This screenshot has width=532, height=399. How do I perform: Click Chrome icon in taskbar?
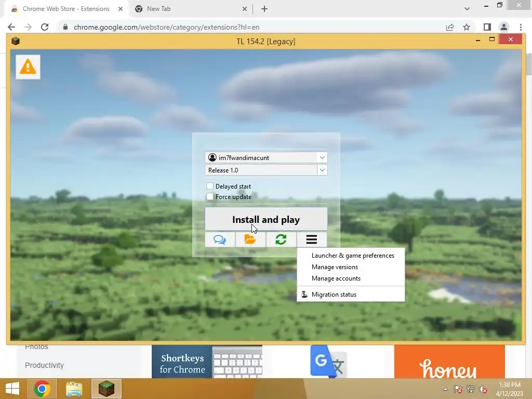coord(42,389)
